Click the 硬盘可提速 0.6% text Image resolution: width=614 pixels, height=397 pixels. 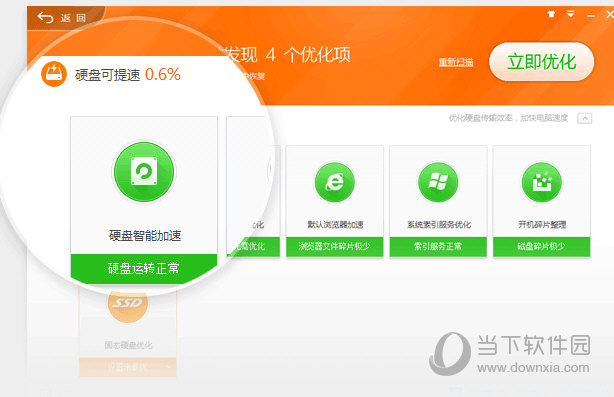pyautogui.click(x=128, y=74)
